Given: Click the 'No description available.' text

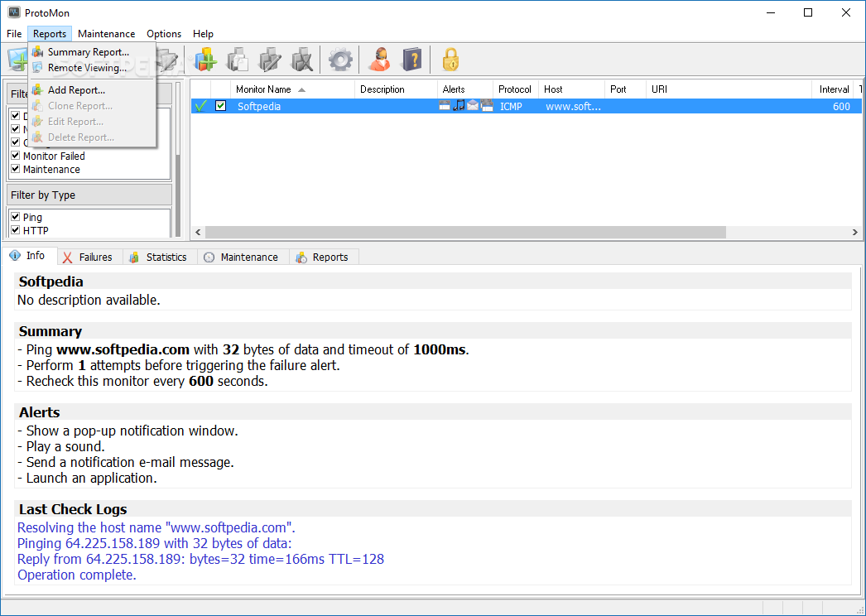Looking at the screenshot, I should point(89,300).
